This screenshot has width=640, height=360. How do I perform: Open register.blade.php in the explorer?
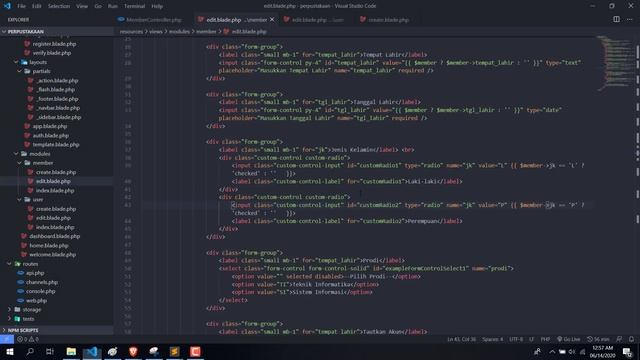[54, 44]
